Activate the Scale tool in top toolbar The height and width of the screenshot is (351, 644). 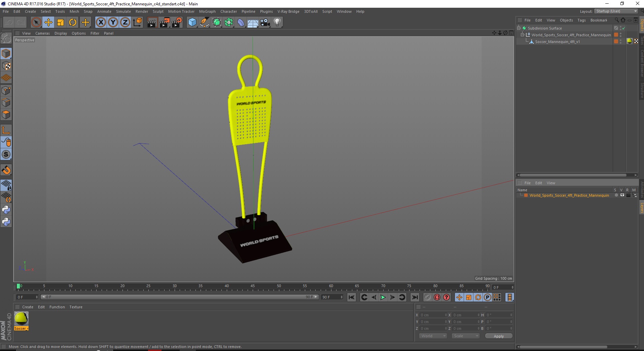[61, 23]
